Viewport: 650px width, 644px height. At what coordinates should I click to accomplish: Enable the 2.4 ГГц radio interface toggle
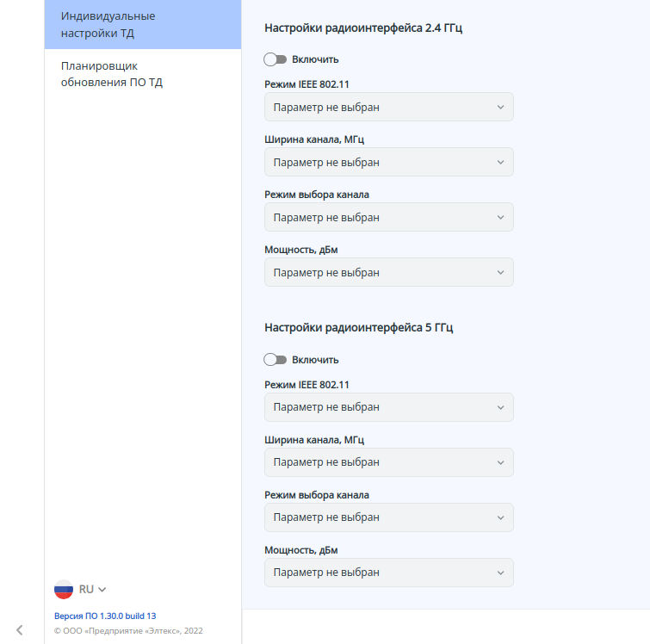tap(275, 59)
